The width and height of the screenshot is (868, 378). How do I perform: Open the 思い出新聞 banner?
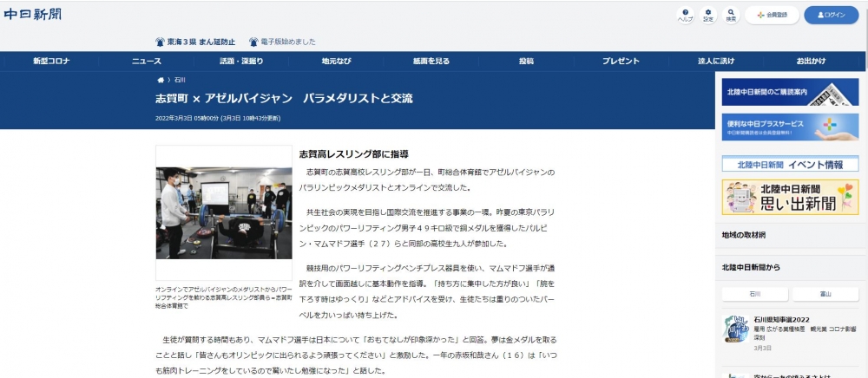coord(790,197)
